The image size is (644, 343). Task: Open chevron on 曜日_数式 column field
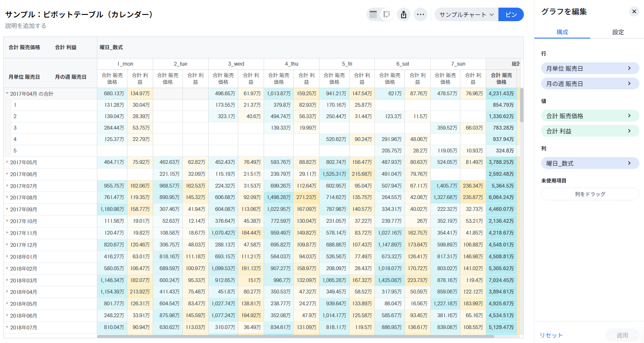click(x=629, y=163)
